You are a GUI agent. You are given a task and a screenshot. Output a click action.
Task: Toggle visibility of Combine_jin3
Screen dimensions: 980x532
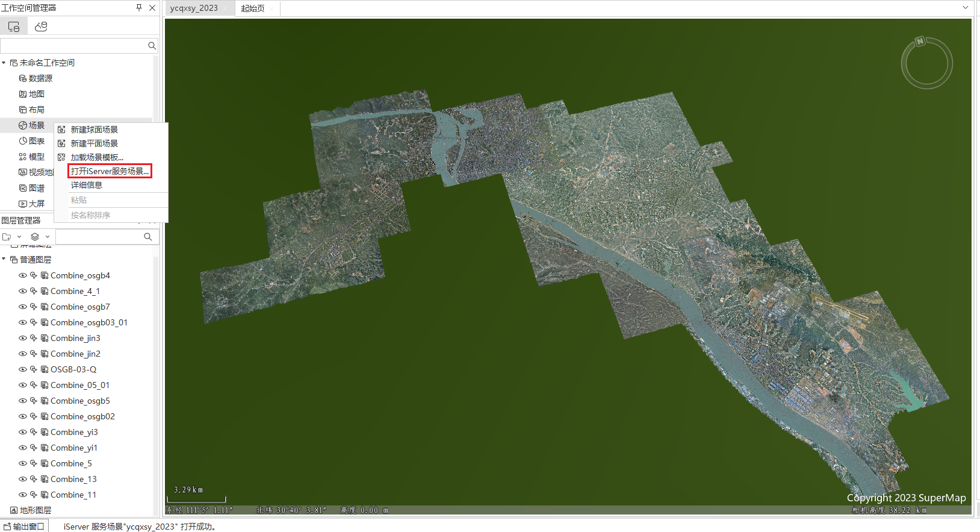coord(23,338)
